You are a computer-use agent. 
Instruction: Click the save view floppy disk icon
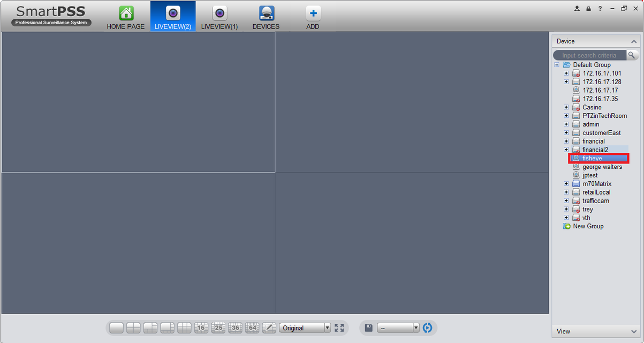coord(369,327)
